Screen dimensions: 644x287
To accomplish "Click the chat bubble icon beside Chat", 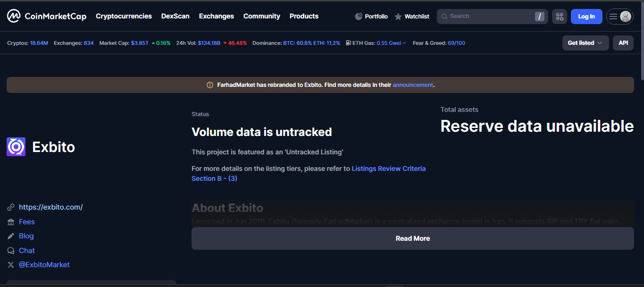I will (11, 251).
